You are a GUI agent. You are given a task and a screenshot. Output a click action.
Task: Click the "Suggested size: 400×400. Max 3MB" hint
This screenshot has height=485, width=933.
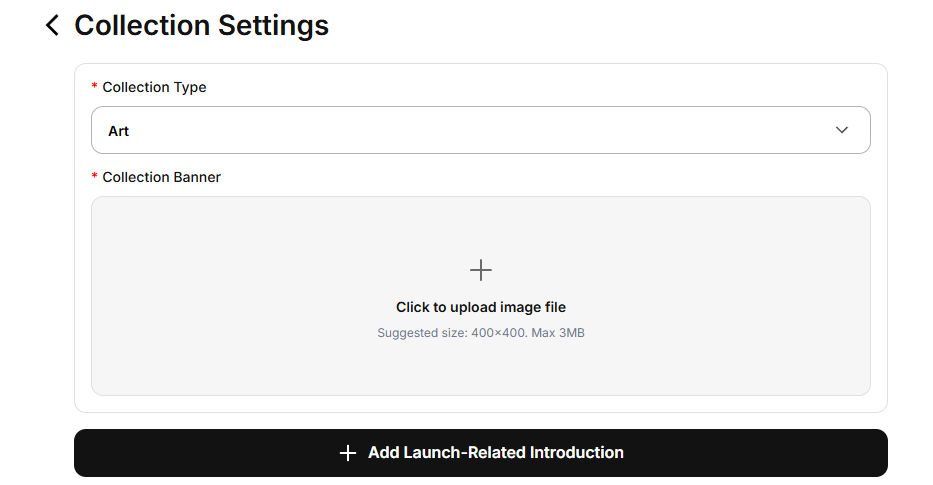click(481, 333)
